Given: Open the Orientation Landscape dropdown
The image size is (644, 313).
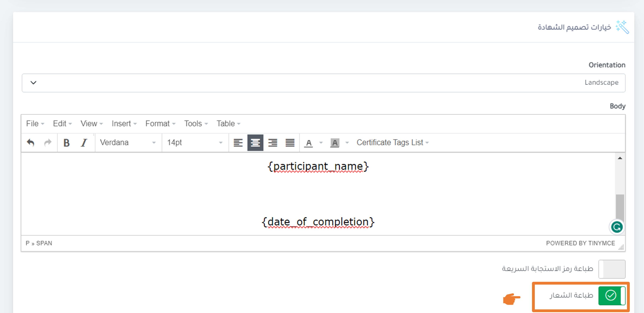Looking at the screenshot, I should [x=323, y=83].
